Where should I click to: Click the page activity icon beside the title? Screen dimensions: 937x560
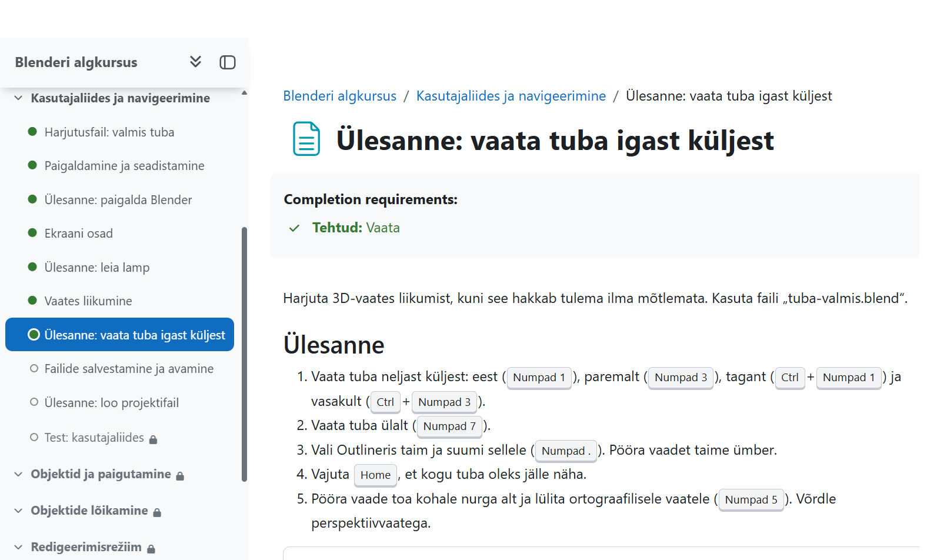[306, 139]
